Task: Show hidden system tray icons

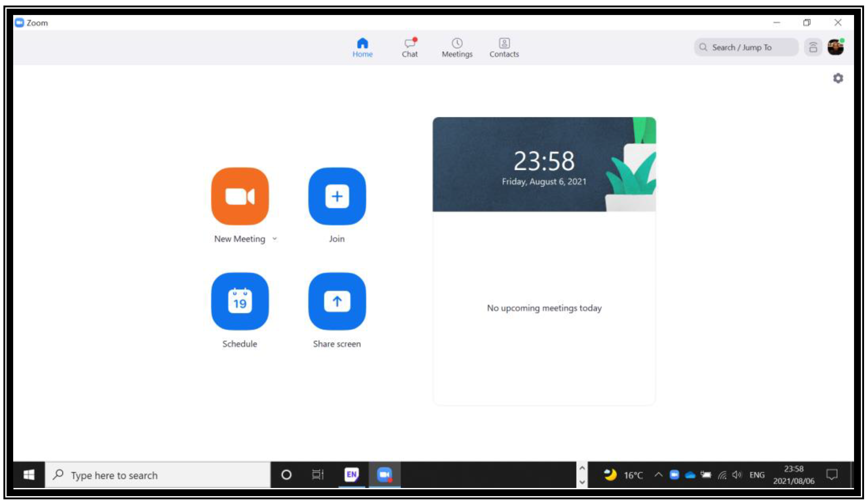Action: [658, 475]
